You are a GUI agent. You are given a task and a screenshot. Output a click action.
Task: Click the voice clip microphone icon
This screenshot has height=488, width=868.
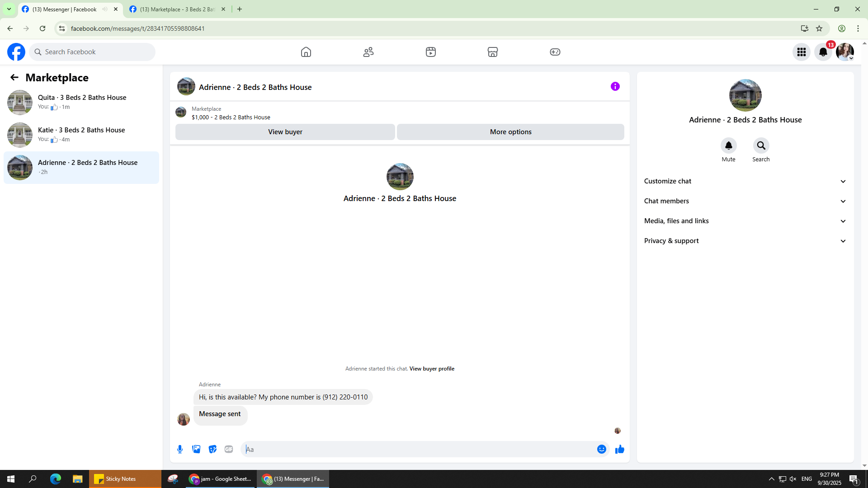coord(180,449)
